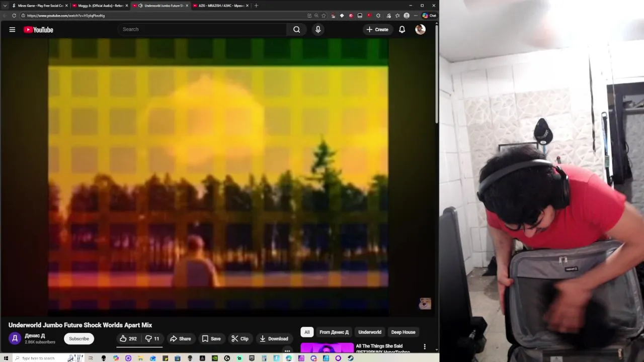
Task: Switch to the Mines Game browser tab
Action: [x=40, y=6]
